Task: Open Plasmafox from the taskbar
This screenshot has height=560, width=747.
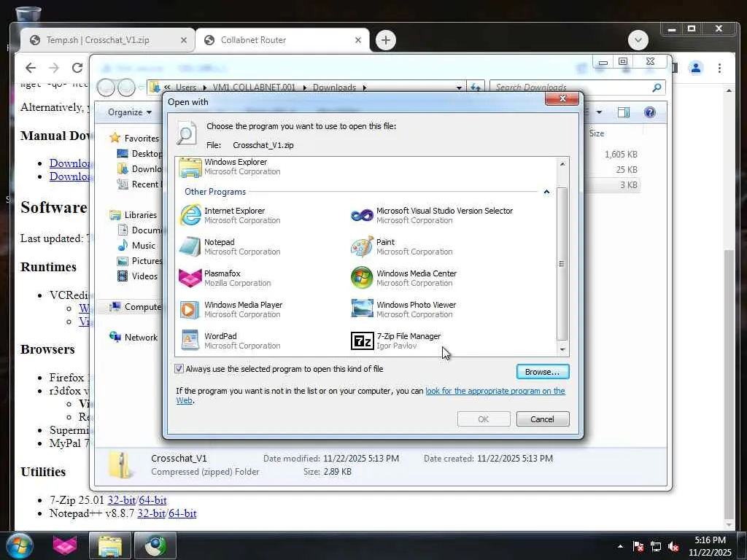Action: [x=65, y=545]
